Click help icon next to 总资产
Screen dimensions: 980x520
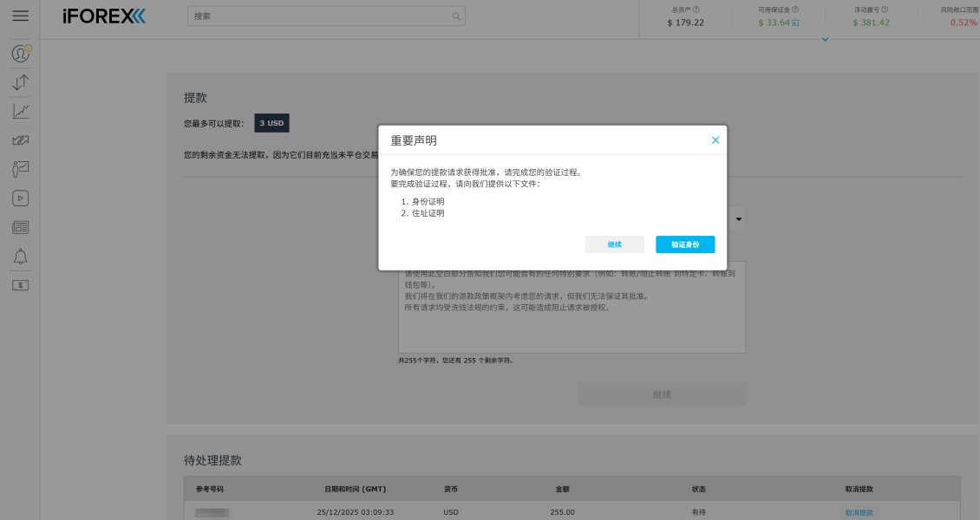pyautogui.click(x=696, y=10)
